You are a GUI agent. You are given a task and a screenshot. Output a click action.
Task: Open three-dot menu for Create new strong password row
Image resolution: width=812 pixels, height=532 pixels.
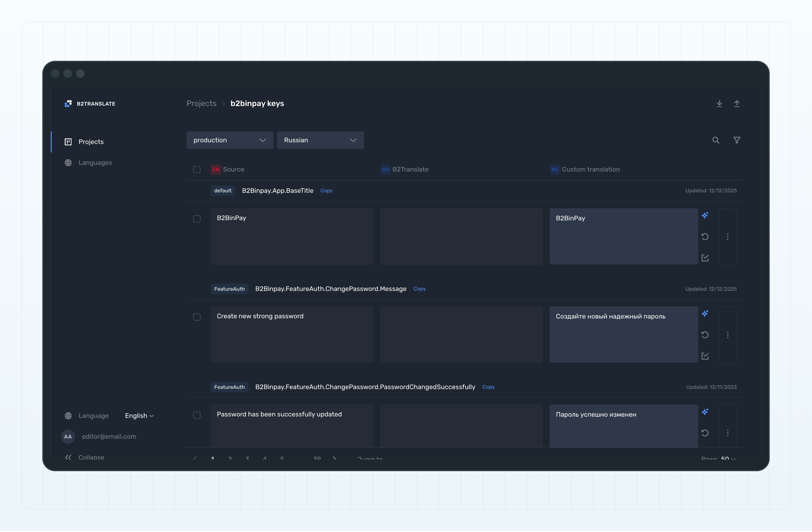tap(727, 335)
